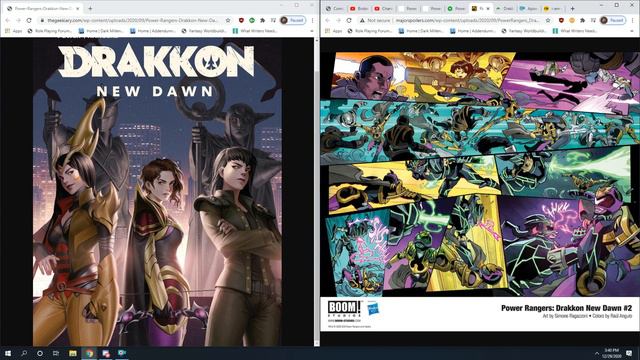640x360 pixels.
Task: Open new tab in left browser window
Action: (x=90, y=8)
